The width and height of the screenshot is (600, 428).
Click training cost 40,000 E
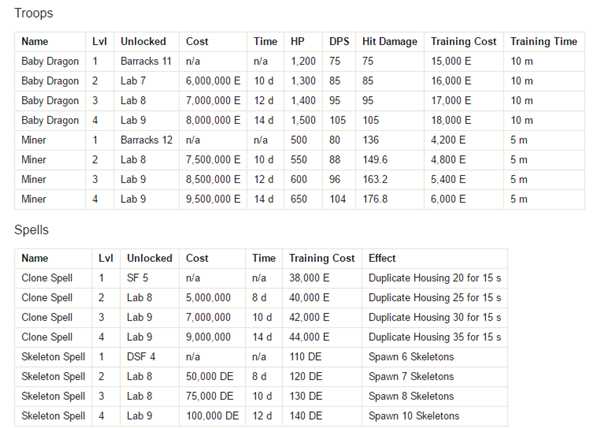(309, 298)
